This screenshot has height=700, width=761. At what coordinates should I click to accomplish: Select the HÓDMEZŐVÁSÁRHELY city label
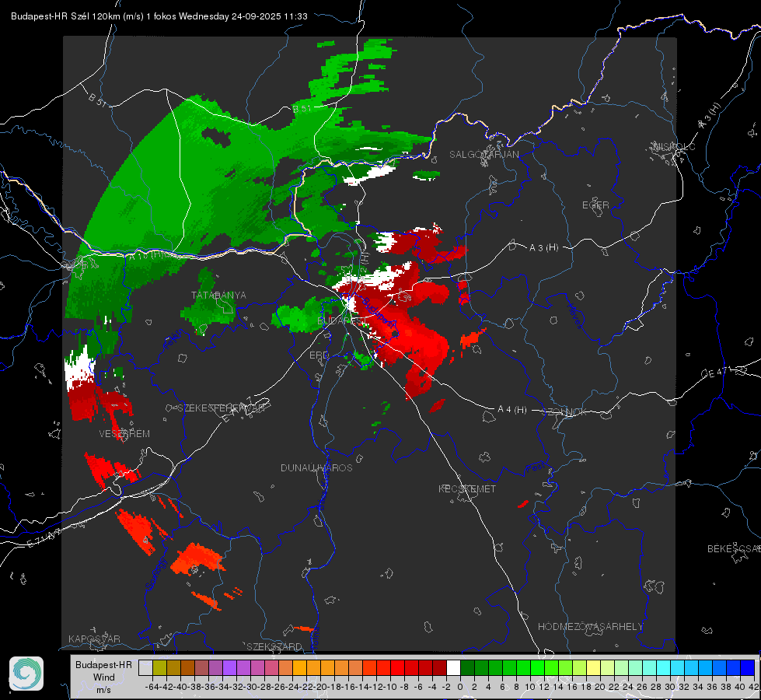point(590,627)
